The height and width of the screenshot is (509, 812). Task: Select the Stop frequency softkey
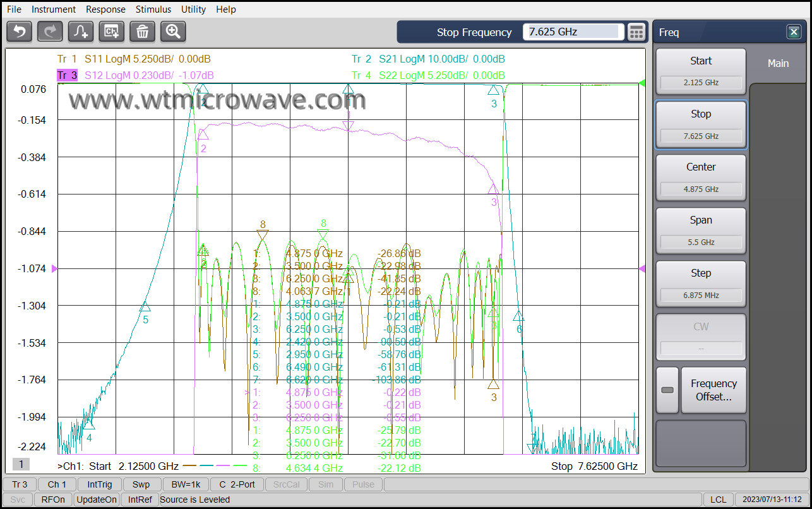(701, 124)
